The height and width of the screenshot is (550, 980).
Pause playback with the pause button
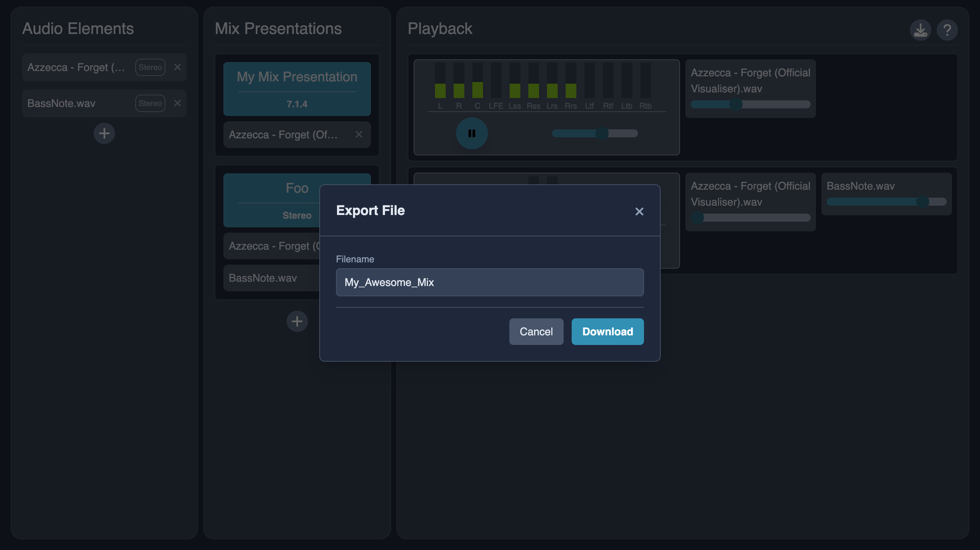[472, 133]
